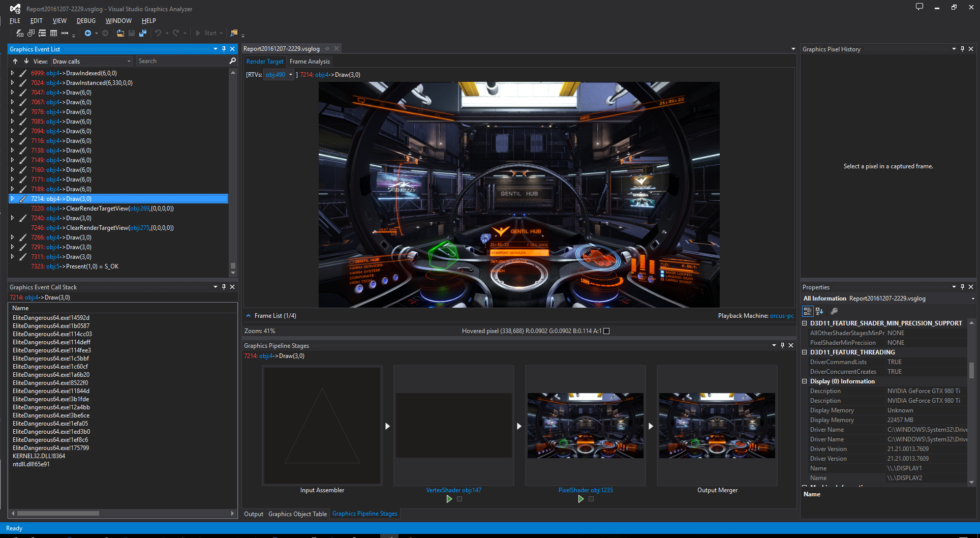This screenshot has height=538, width=980.
Task: Open the FILE menu
Action: pyautogui.click(x=15, y=21)
